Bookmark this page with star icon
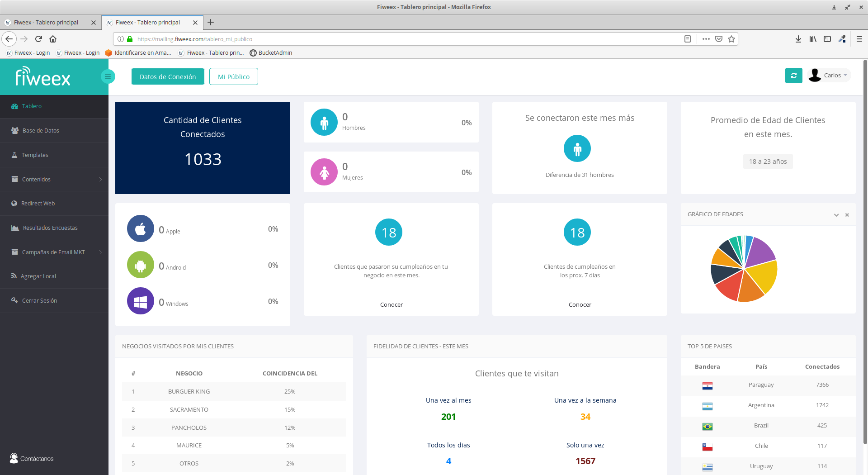 coord(731,39)
